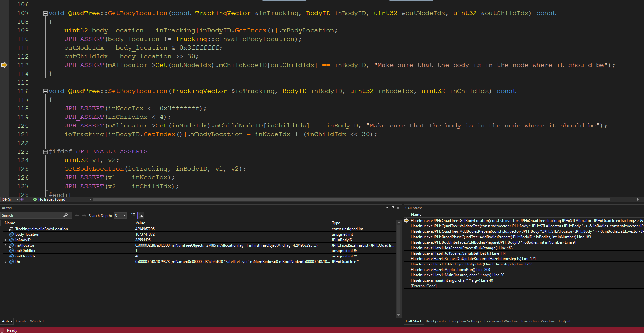Switch to the Breakpoints tab

tap(436, 321)
